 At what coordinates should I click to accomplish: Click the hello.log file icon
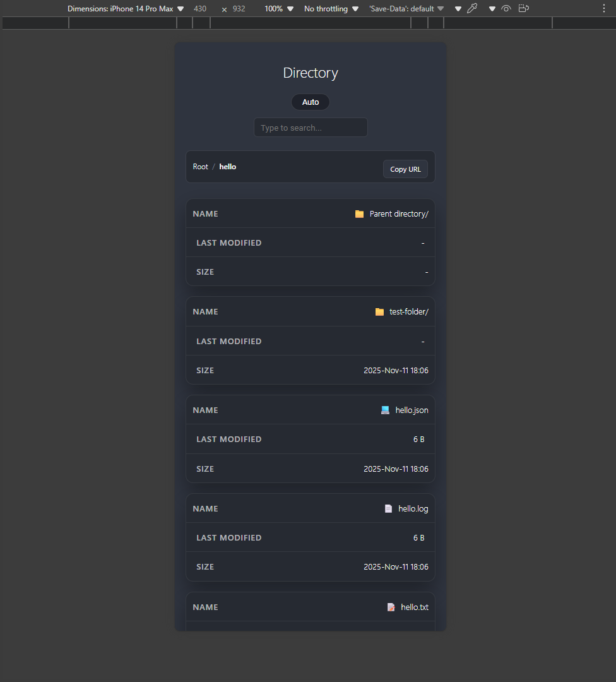(388, 509)
